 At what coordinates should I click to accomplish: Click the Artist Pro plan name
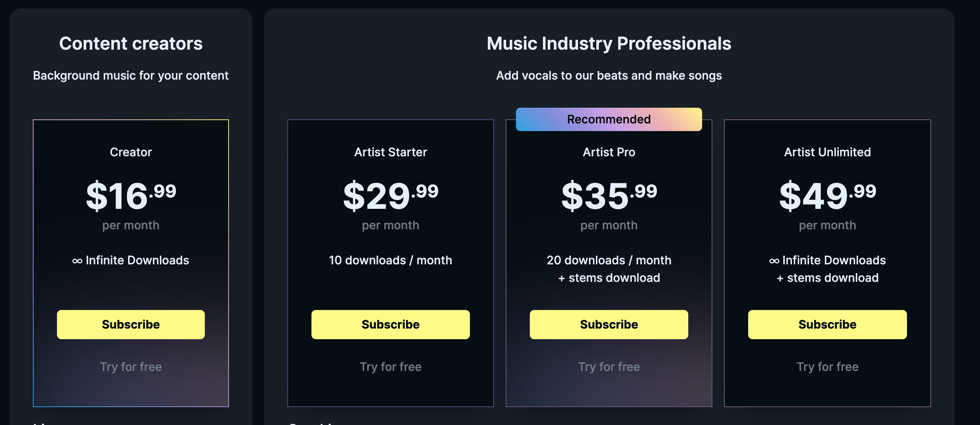(609, 152)
